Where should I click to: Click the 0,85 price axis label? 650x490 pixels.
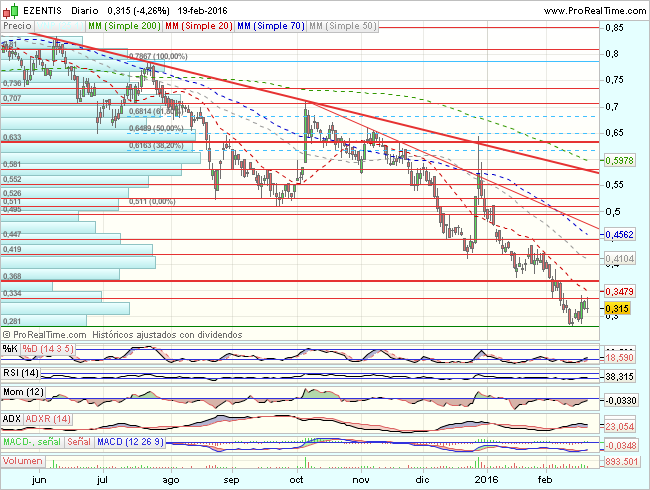point(614,28)
